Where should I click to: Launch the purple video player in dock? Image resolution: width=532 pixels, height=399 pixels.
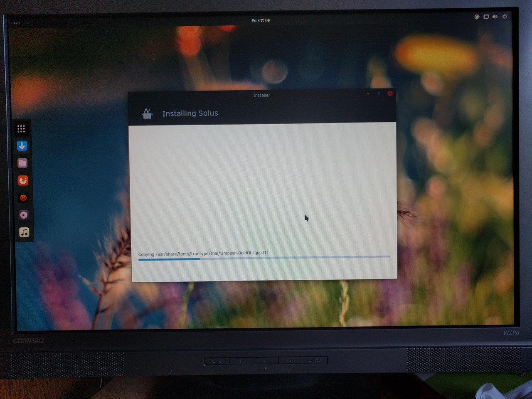pos(24,215)
